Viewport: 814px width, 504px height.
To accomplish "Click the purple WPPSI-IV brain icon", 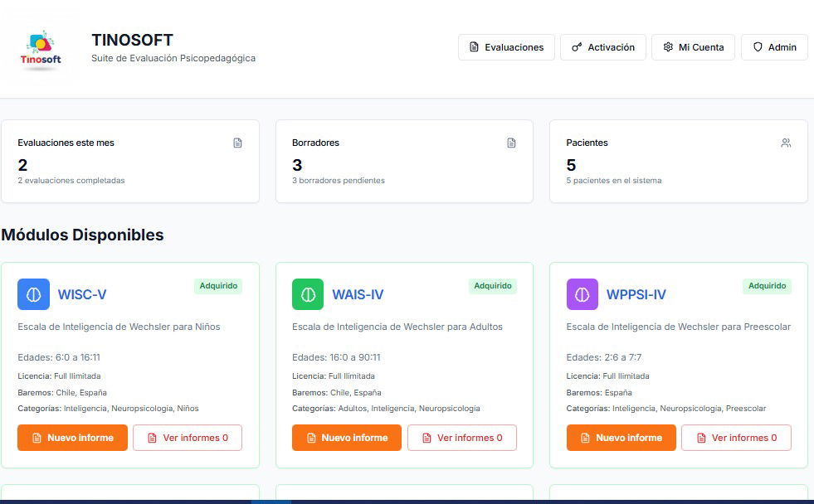I will click(x=582, y=294).
